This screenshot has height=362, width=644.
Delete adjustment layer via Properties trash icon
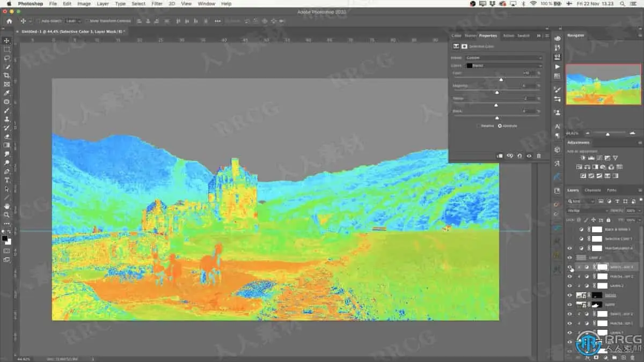click(538, 156)
